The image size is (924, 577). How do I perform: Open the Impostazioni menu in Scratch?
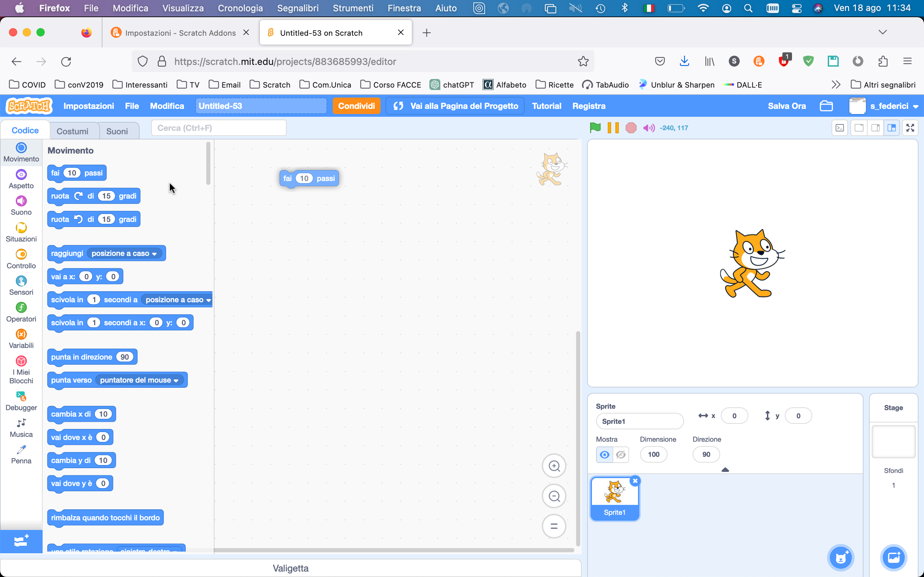(x=89, y=106)
